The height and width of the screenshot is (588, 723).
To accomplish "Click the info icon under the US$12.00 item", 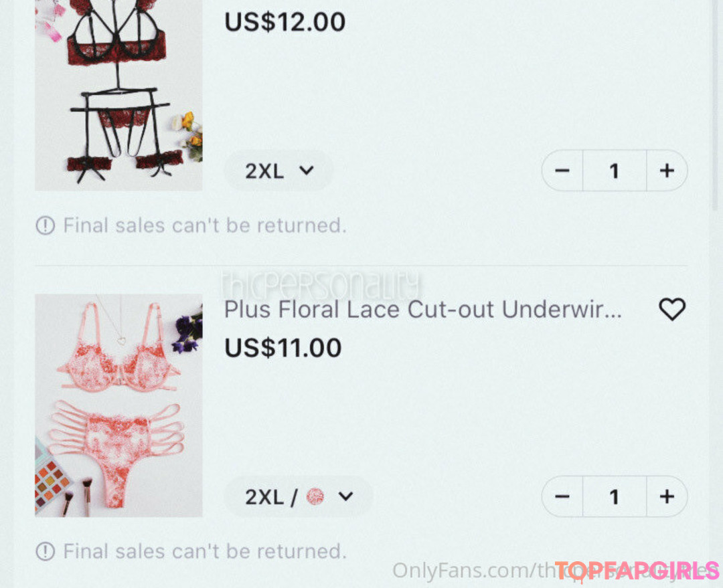I will [46, 226].
